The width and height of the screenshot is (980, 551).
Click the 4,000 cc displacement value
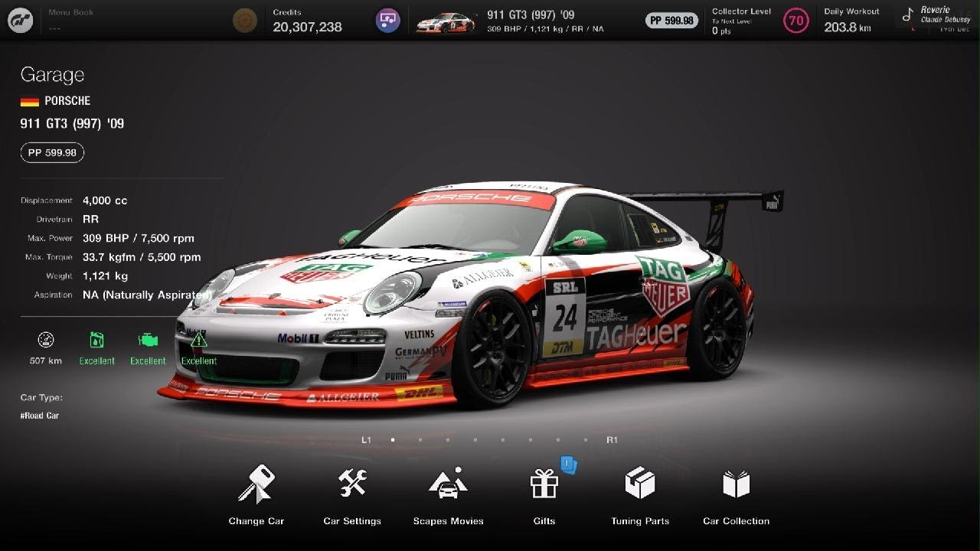[x=105, y=201]
